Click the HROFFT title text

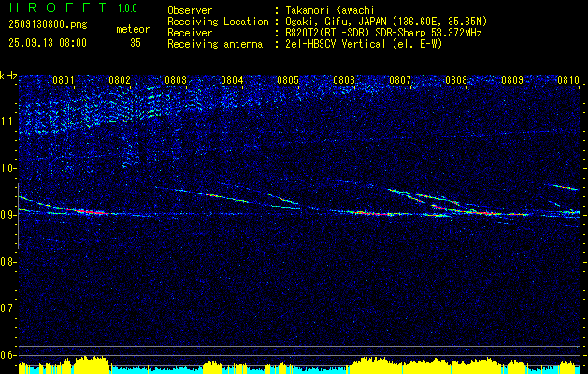[57, 7]
